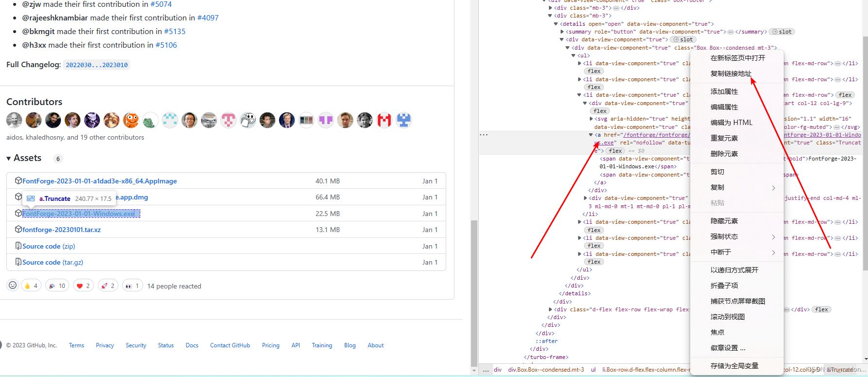The height and width of the screenshot is (377, 868).
Task: Open the 中断于 submenu in context menu
Action: (736, 252)
